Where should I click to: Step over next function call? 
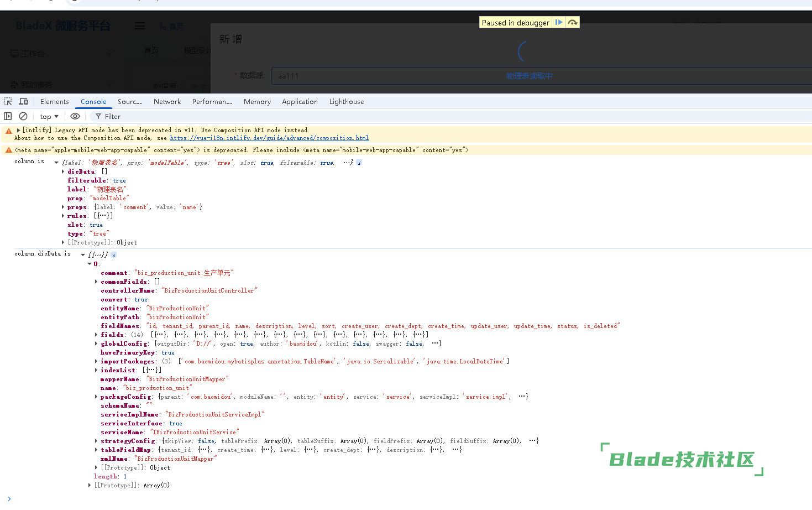tap(573, 23)
